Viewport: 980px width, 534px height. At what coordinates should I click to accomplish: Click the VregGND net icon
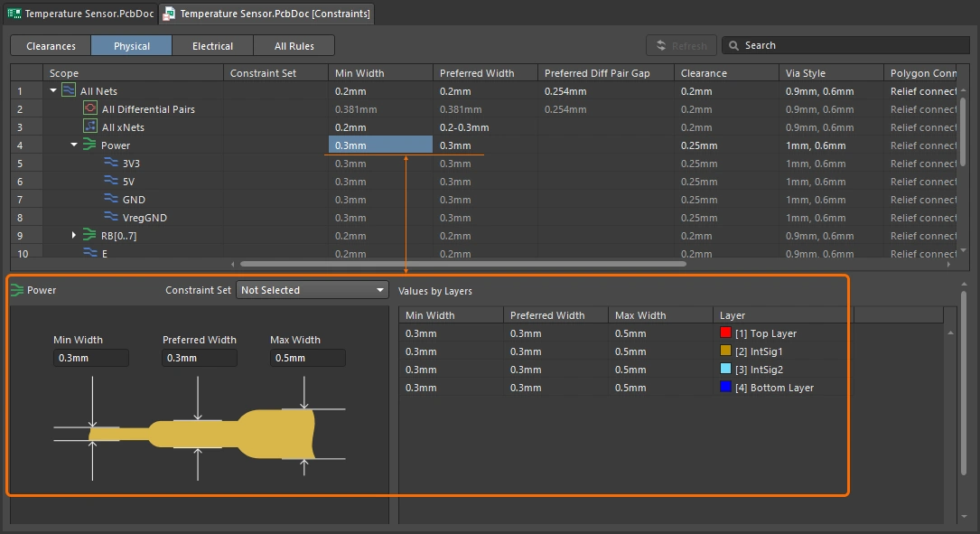pyautogui.click(x=110, y=217)
